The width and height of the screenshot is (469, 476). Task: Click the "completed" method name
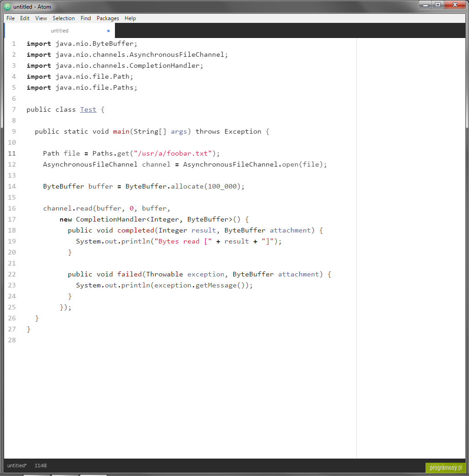(x=136, y=230)
